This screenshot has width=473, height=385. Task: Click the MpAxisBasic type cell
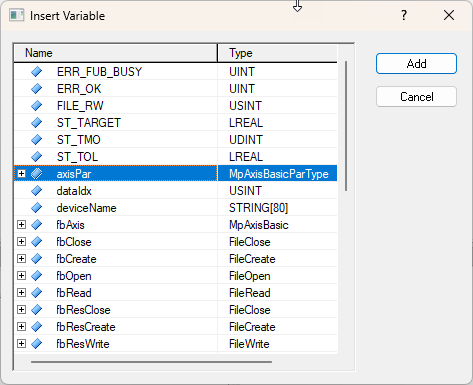pos(277,225)
